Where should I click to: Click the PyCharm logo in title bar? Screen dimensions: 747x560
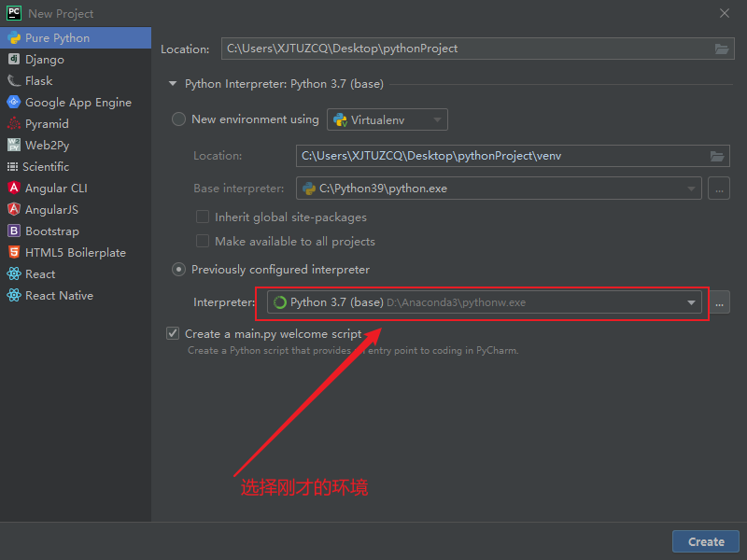(14, 13)
